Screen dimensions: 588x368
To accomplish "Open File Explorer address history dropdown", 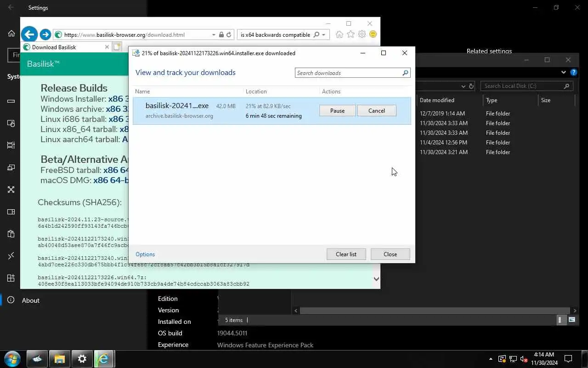I will point(463,86).
